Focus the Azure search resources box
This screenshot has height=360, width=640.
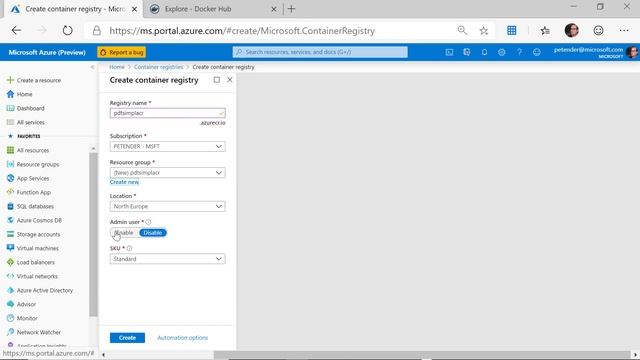coord(320,52)
